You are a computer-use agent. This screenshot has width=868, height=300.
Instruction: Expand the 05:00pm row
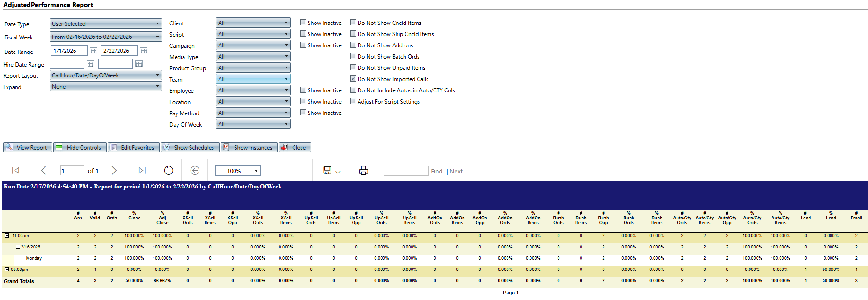(x=7, y=270)
